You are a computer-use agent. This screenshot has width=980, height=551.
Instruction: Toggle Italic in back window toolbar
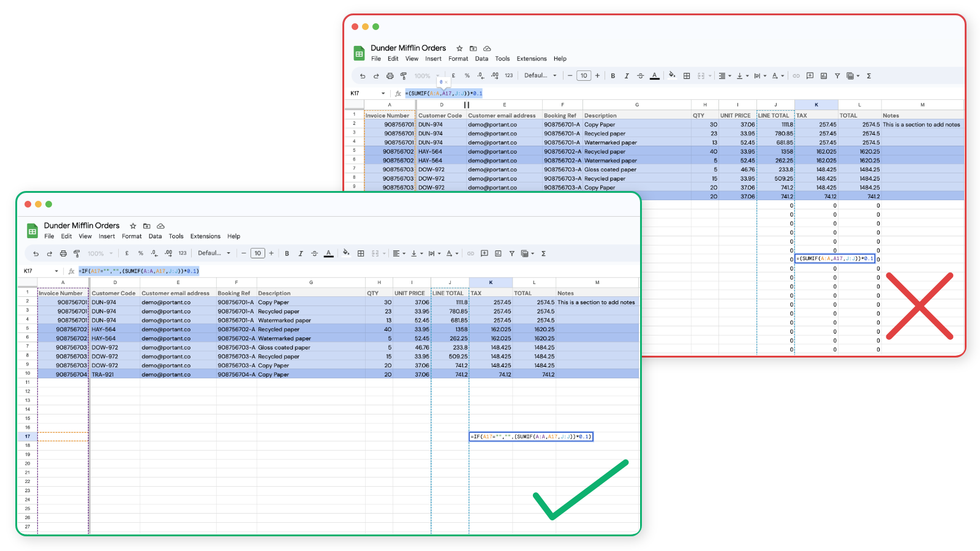coord(627,76)
